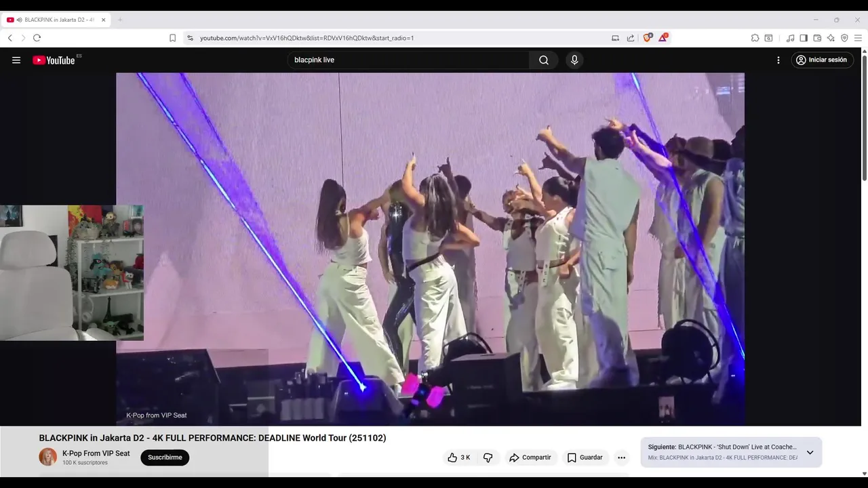Click the video player to pause
This screenshot has height=488, width=868.
point(430,249)
